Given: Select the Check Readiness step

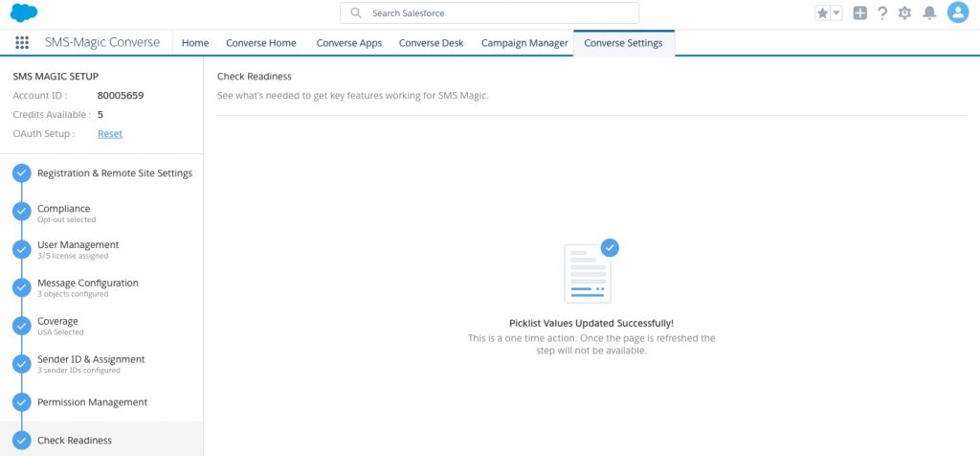Looking at the screenshot, I should coord(101,440).
